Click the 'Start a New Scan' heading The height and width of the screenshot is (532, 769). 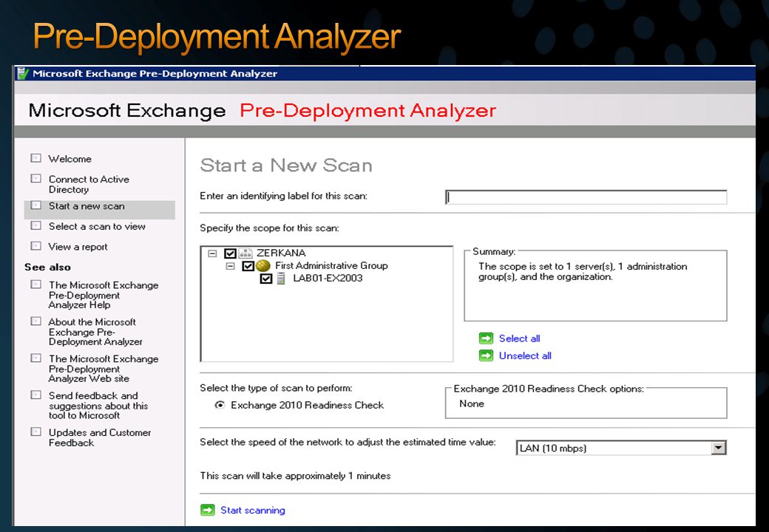tap(286, 166)
